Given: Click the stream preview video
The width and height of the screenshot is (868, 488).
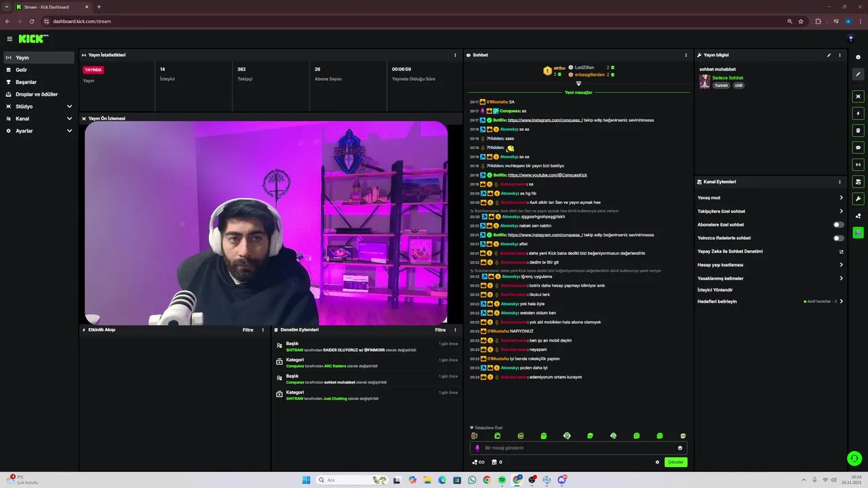Looking at the screenshot, I should tap(266, 223).
